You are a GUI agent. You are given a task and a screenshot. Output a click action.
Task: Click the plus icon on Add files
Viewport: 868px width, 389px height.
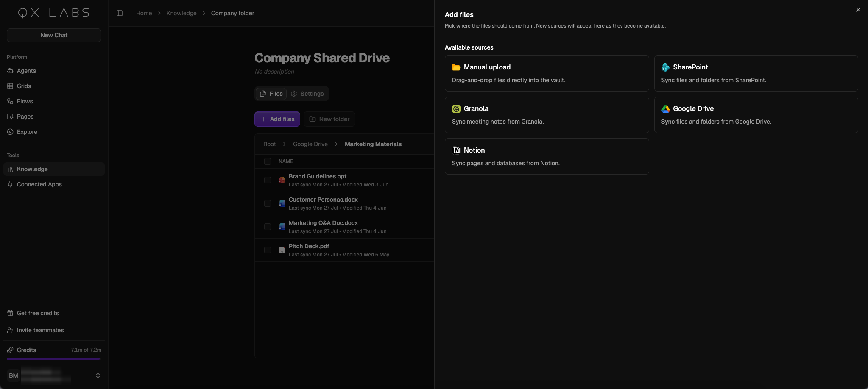[263, 119]
